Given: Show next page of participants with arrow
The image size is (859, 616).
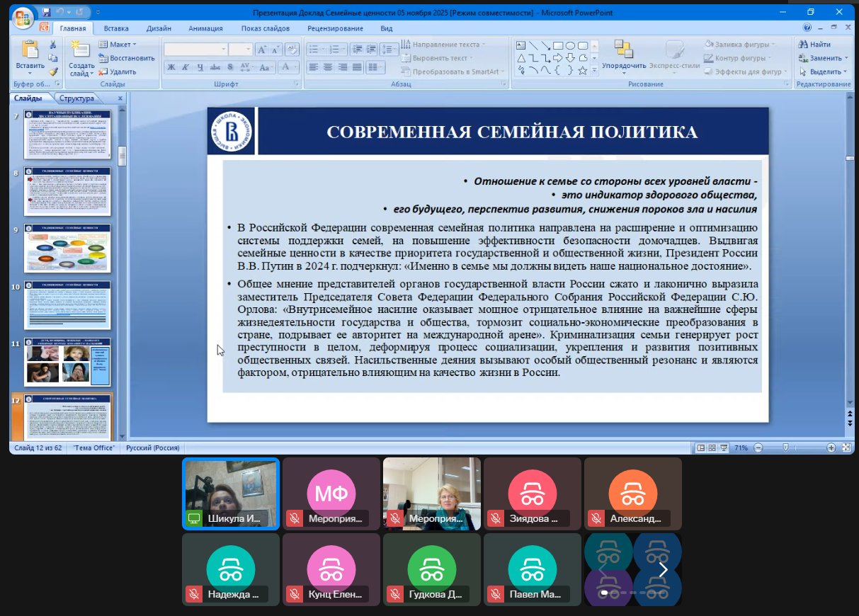Looking at the screenshot, I should [x=663, y=569].
